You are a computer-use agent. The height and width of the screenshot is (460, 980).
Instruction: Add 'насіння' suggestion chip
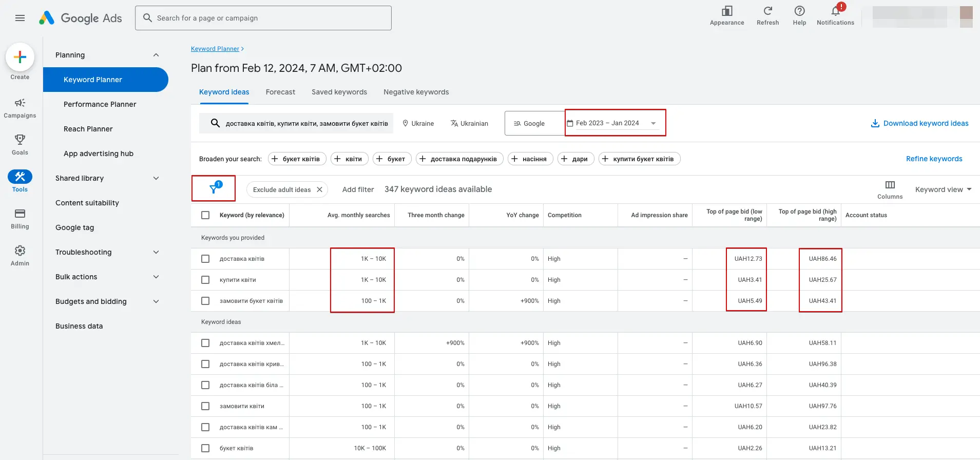pyautogui.click(x=531, y=159)
